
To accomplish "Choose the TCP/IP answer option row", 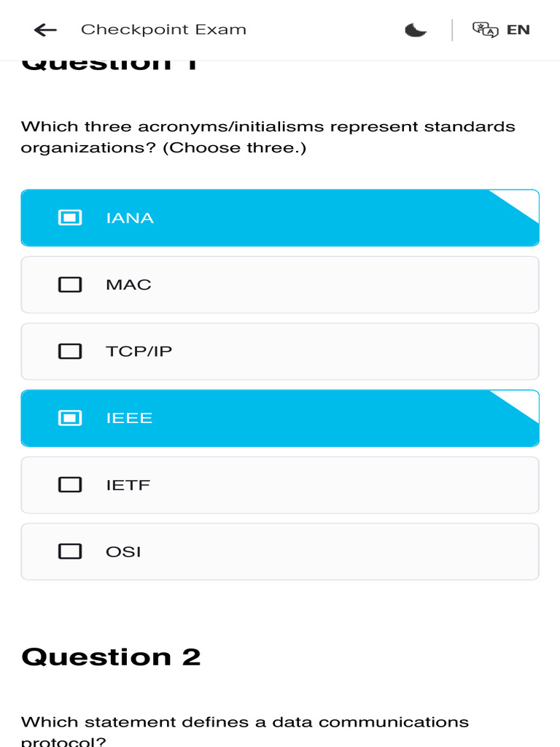I will point(280,352).
